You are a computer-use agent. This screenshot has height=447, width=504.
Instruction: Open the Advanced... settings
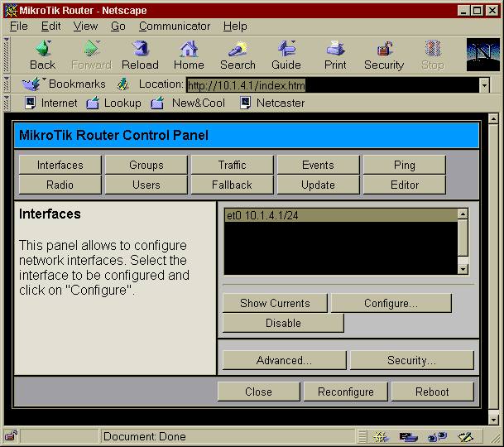285,360
